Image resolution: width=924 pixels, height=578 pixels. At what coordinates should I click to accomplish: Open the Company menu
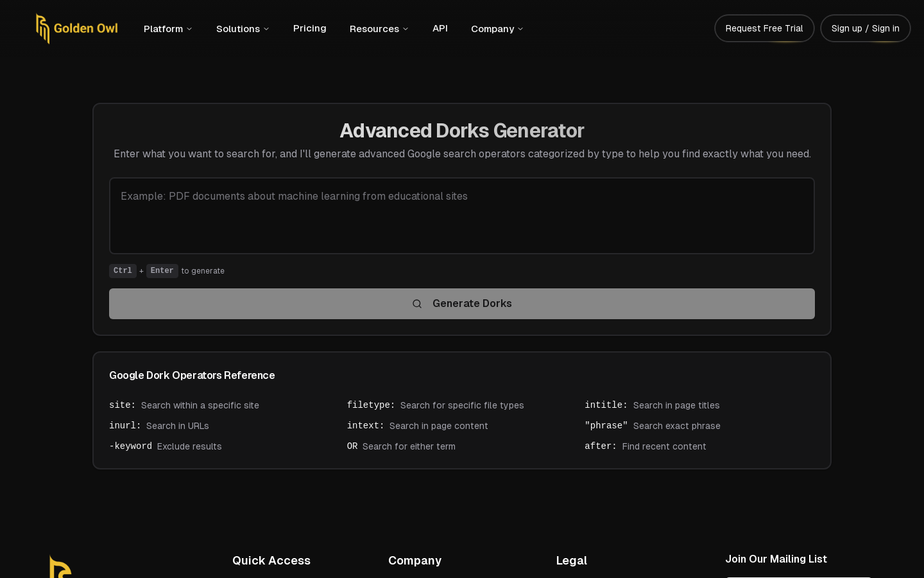497,29
